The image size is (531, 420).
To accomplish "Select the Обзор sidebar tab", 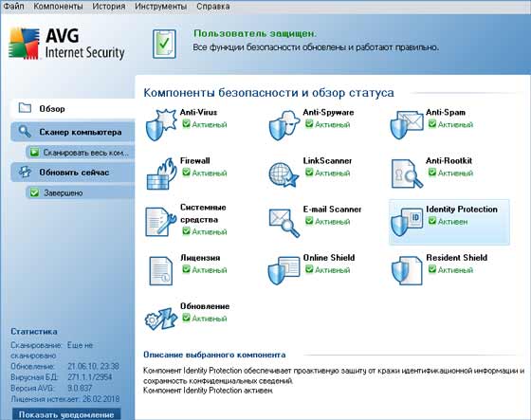I will click(72, 108).
